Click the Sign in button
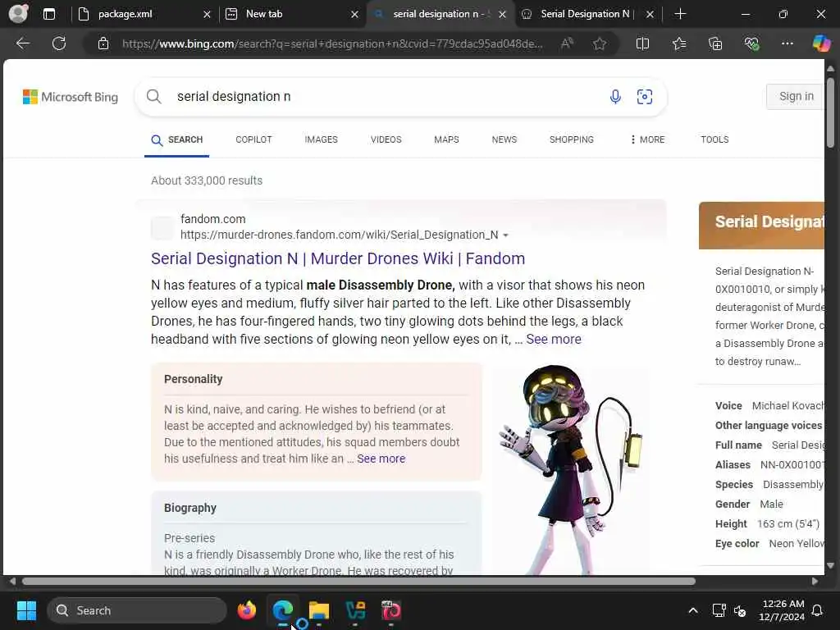 click(796, 97)
